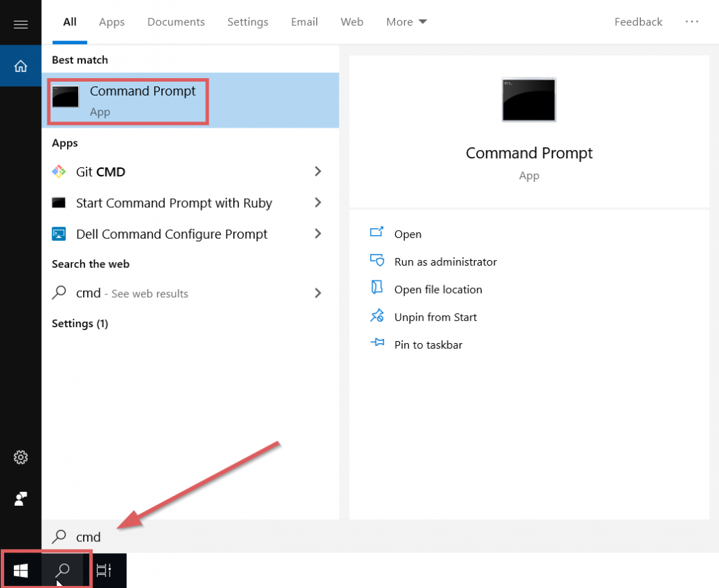The height and width of the screenshot is (588, 719).
Task: Click the Pin to taskbar pin icon
Action: click(x=377, y=342)
